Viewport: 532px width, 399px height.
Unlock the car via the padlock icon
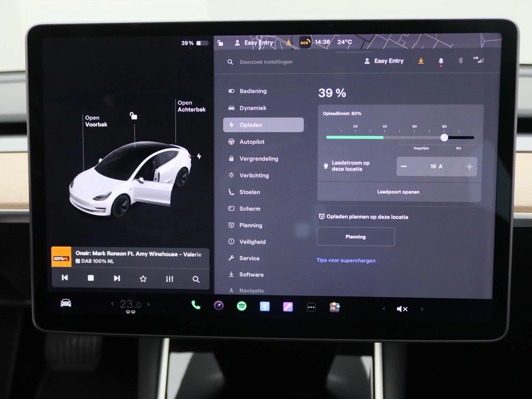[220, 43]
